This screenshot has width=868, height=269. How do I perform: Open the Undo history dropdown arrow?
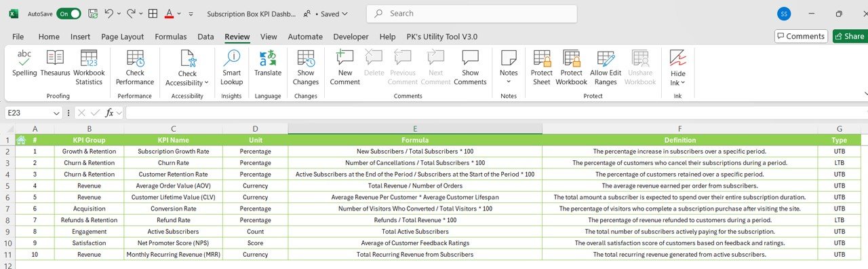click(x=119, y=14)
